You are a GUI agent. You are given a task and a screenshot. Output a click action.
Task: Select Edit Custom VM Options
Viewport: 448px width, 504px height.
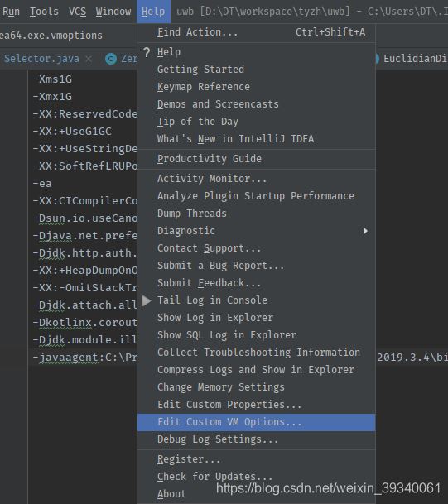(x=257, y=422)
